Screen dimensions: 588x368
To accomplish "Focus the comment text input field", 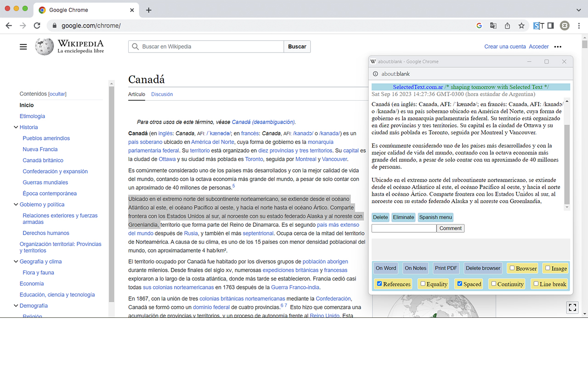I will click(404, 228).
